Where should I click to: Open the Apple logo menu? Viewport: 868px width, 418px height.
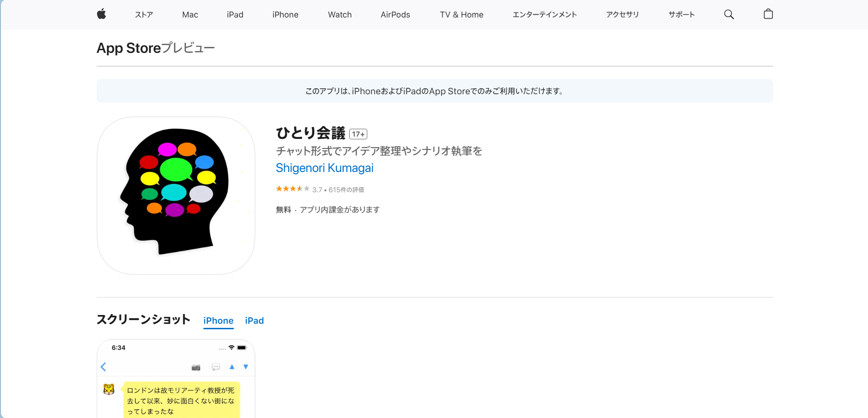101,14
